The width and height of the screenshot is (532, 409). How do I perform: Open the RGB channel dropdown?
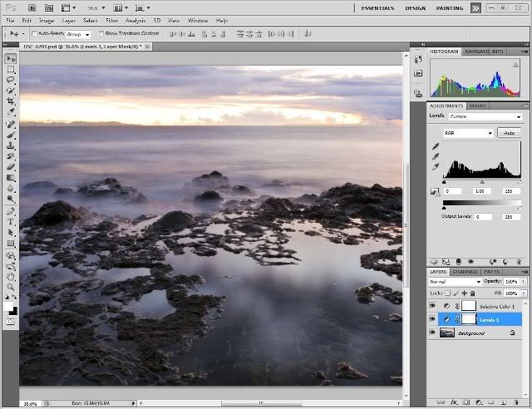(469, 133)
